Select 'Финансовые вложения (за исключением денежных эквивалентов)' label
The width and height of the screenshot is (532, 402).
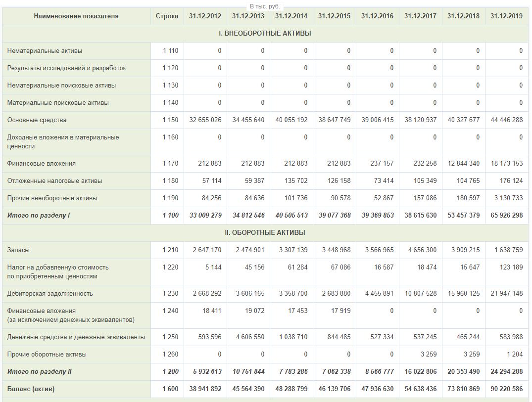click(71, 315)
